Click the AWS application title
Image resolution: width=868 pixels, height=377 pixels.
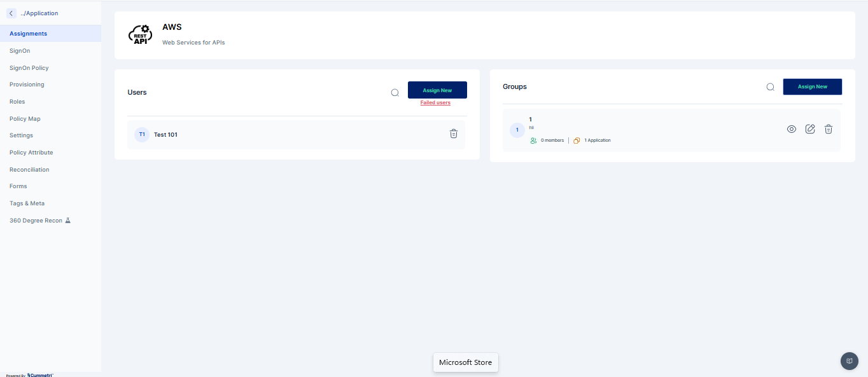pos(172,27)
